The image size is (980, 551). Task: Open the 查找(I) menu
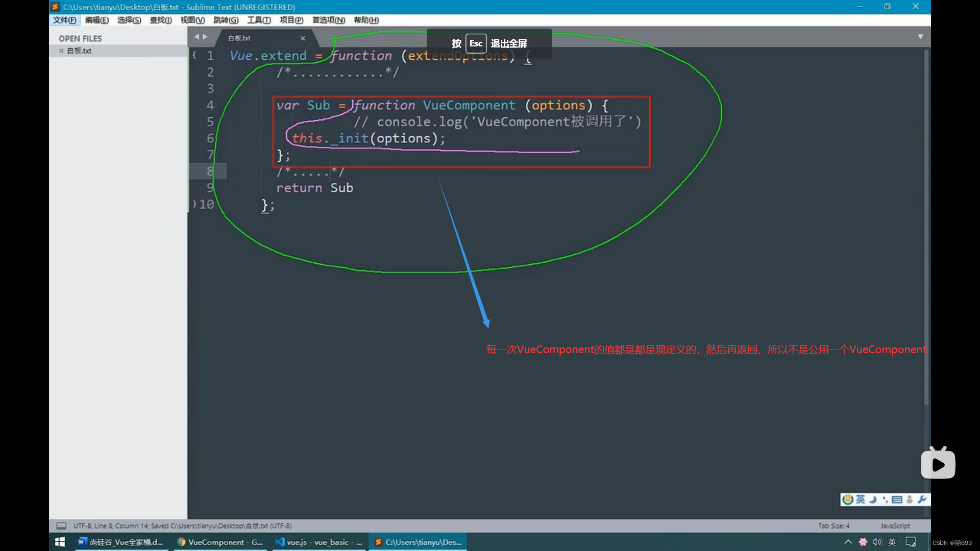point(160,20)
